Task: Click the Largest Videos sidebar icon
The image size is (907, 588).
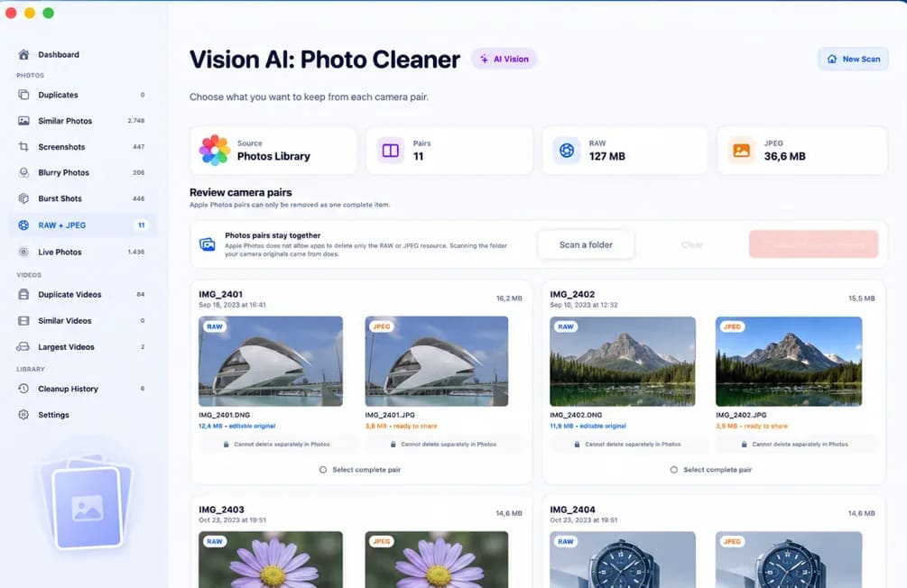Action: (23, 347)
